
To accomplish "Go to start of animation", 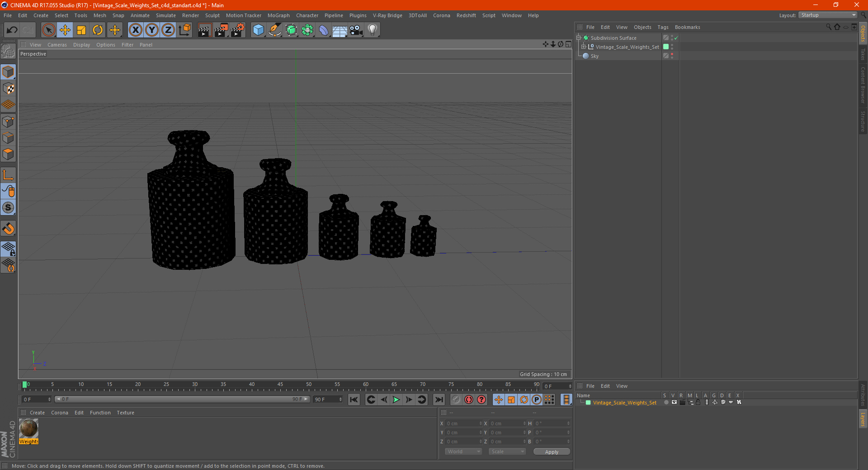I will pyautogui.click(x=354, y=399).
